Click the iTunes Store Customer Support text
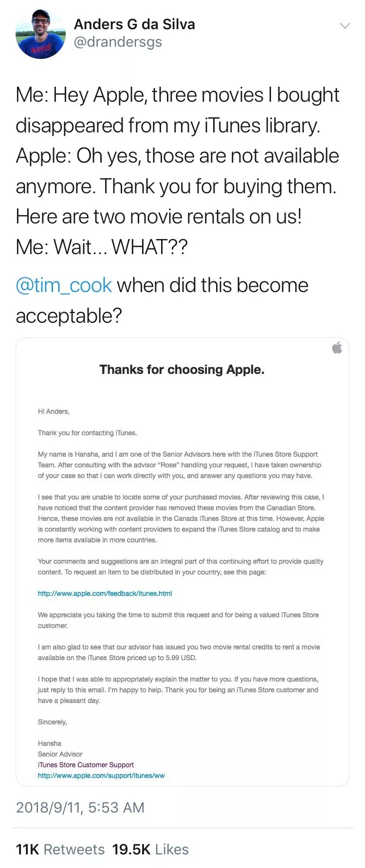 86,765
